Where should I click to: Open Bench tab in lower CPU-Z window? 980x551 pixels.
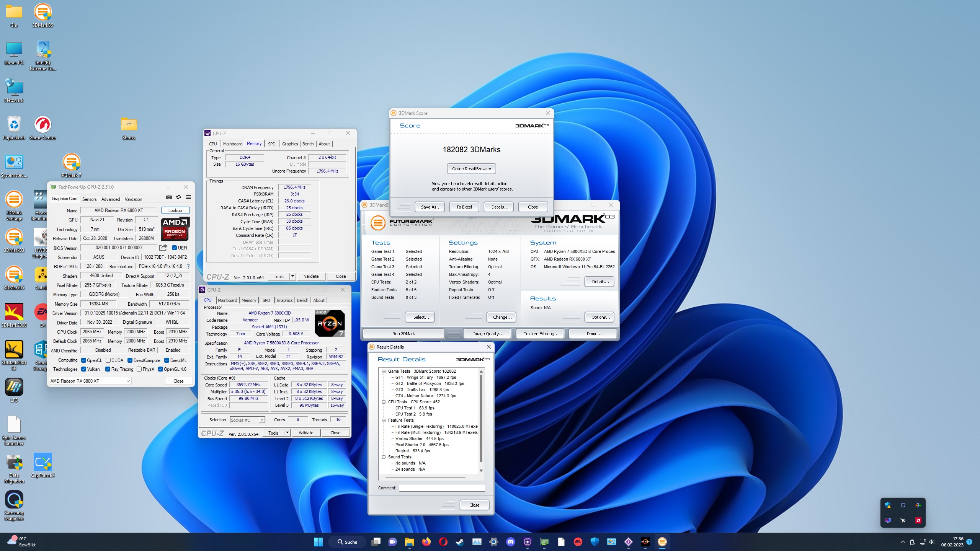point(302,300)
